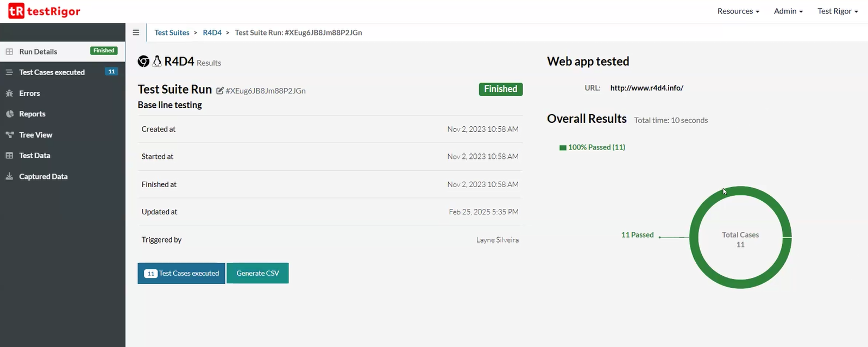The width and height of the screenshot is (868, 347).
Task: Click the Created at date value
Action: click(483, 129)
